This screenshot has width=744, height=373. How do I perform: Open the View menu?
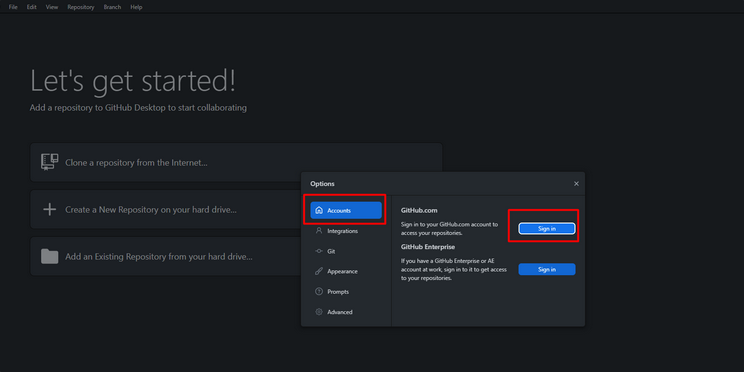52,7
